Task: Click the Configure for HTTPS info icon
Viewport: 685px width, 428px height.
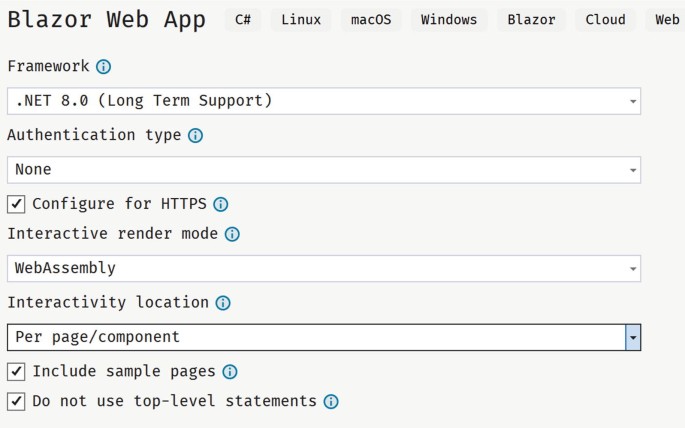Action: pos(221,204)
